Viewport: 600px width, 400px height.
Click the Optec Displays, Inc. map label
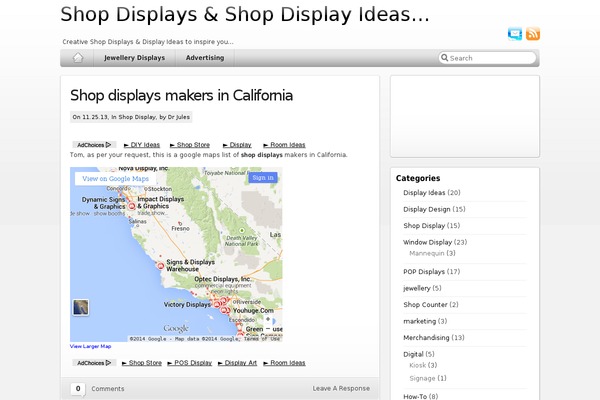click(222, 279)
